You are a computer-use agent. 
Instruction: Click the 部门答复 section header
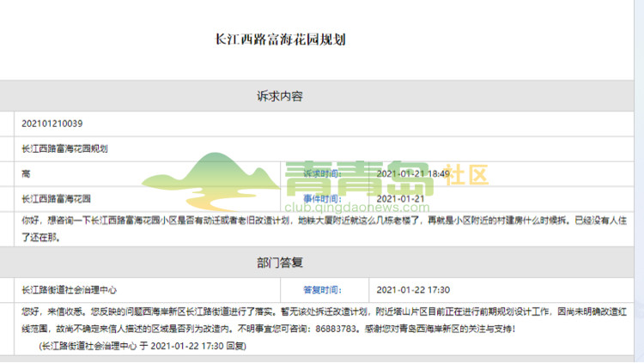point(280,263)
